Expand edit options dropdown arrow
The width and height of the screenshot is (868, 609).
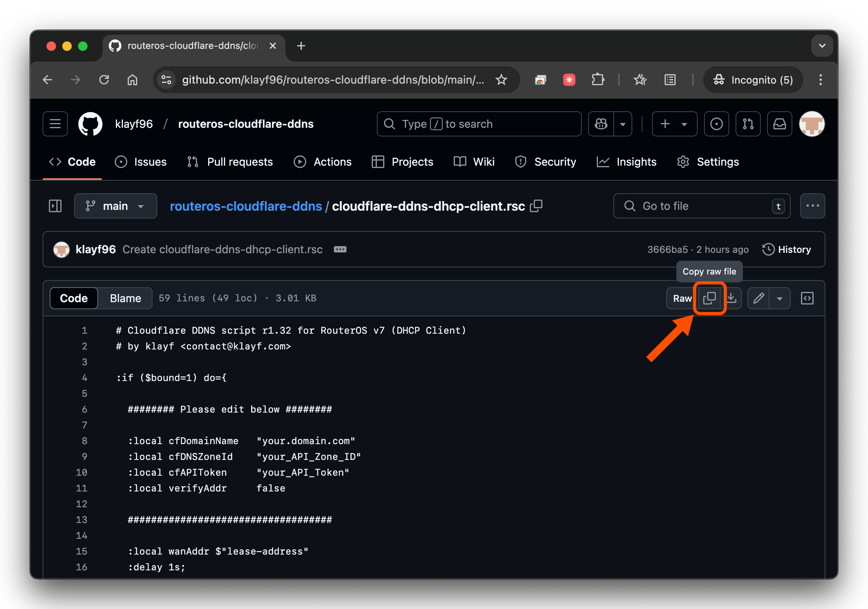pos(779,298)
